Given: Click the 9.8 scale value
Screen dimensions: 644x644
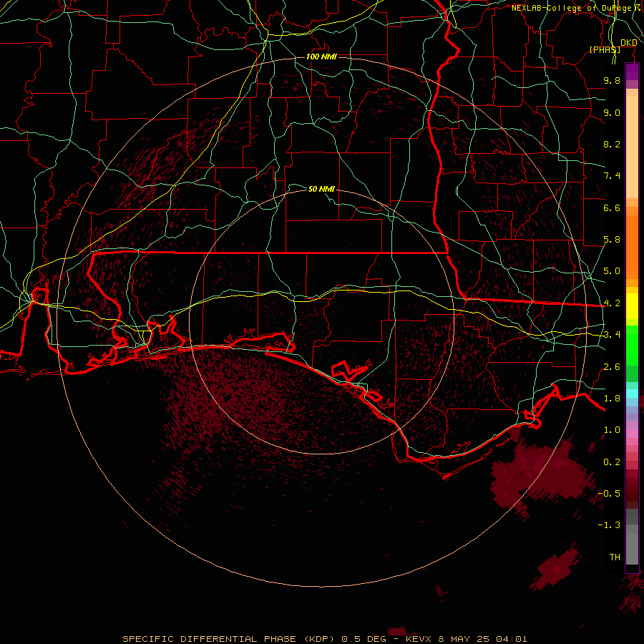Looking at the screenshot, I should point(612,80).
